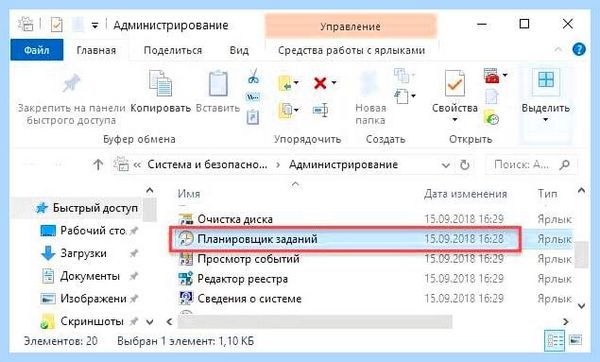The width and height of the screenshot is (600, 362).
Task: Click the New folder icon
Action: 370,83
